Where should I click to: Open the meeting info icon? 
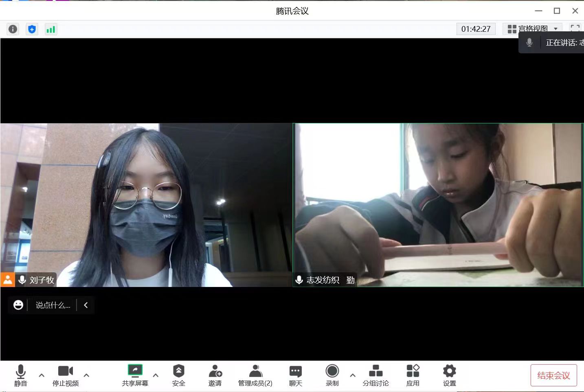(13, 29)
